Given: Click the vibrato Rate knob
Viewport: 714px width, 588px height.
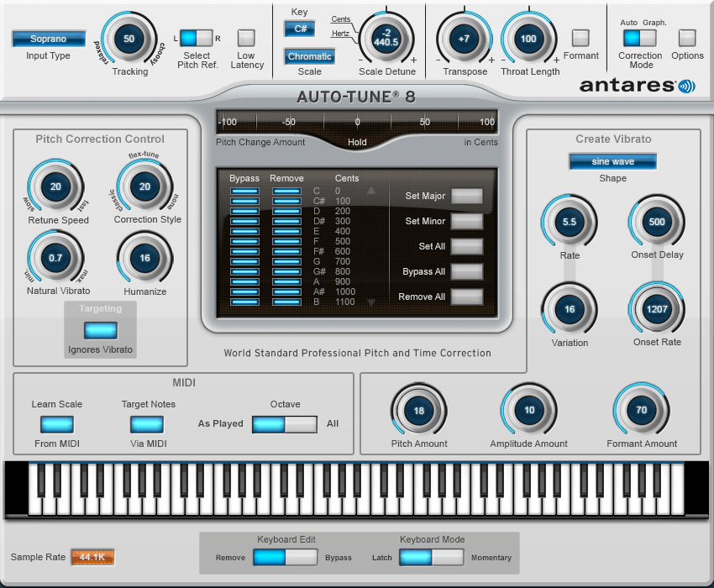Looking at the screenshot, I should 570,222.
